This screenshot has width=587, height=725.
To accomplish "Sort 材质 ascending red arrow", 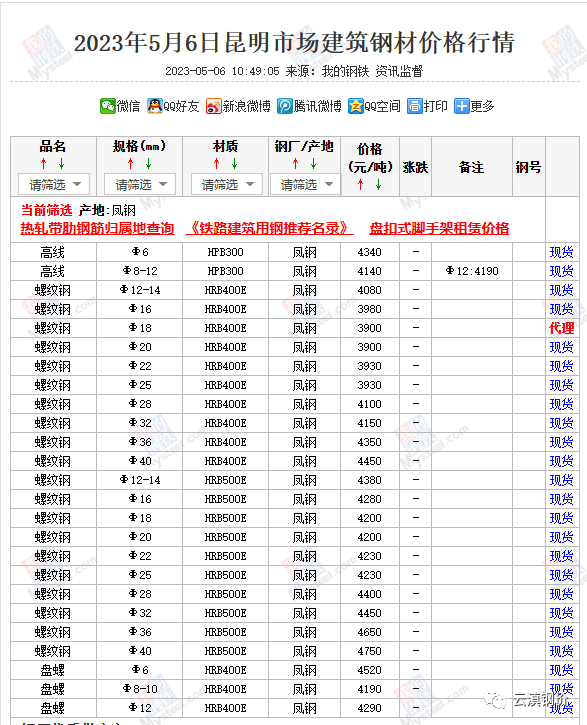I will (216, 164).
